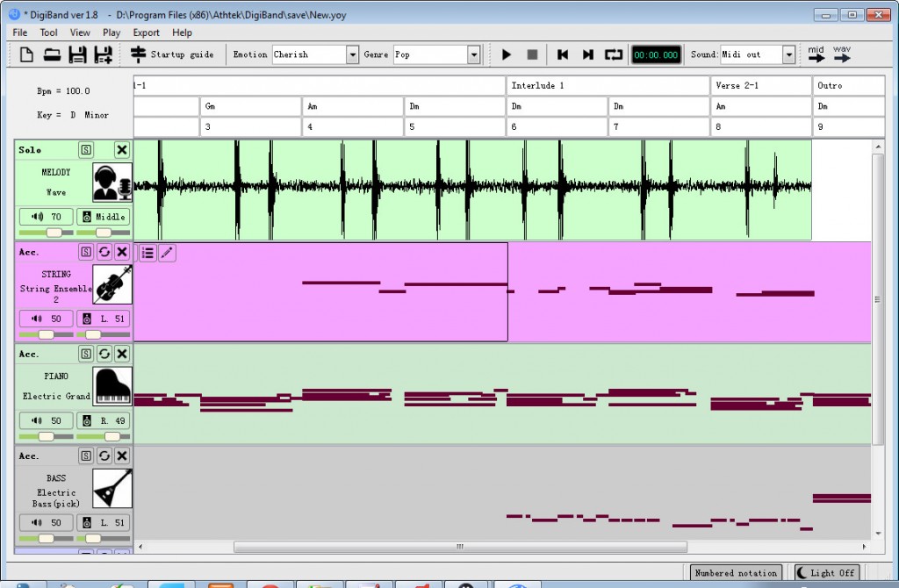Screen dimensions: 899x588
Task: Open the Help menu
Action: [182, 32]
